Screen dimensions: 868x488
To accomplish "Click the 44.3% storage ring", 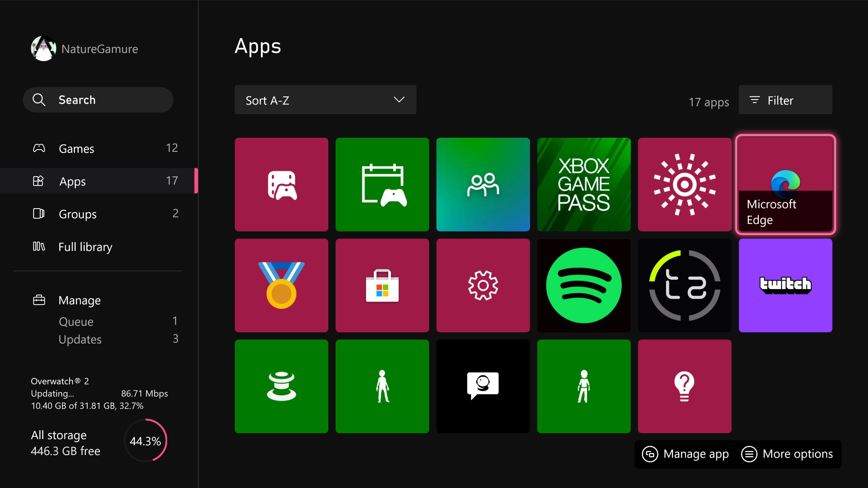I will 145,440.
